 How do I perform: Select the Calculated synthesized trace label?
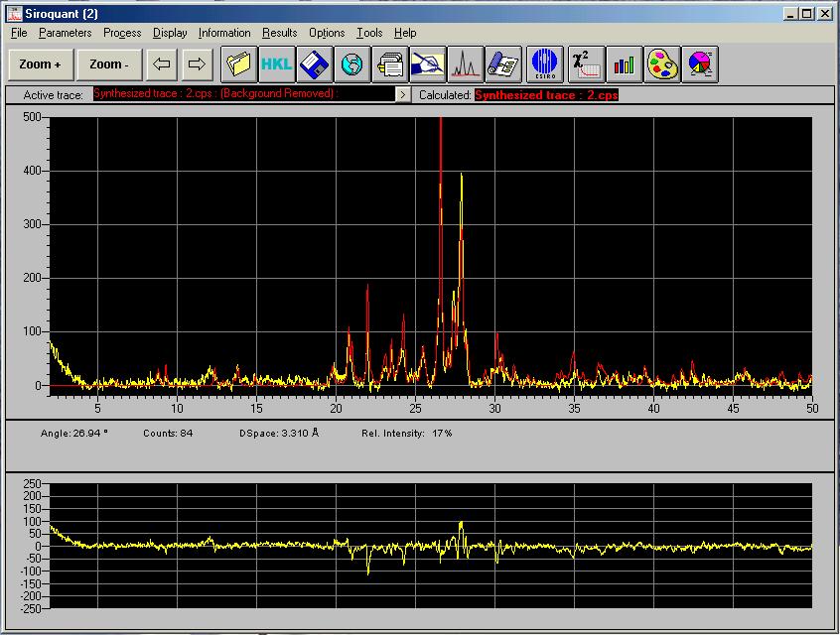546,95
